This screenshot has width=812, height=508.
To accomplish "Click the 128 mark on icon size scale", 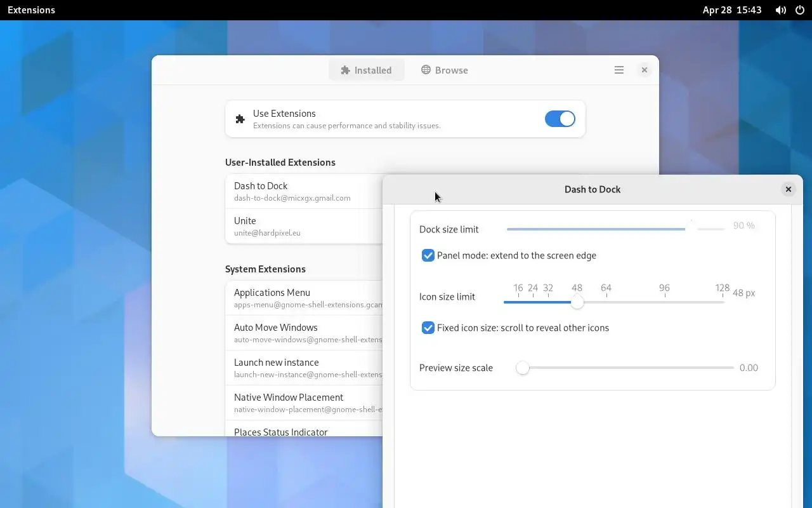I will [x=722, y=288].
